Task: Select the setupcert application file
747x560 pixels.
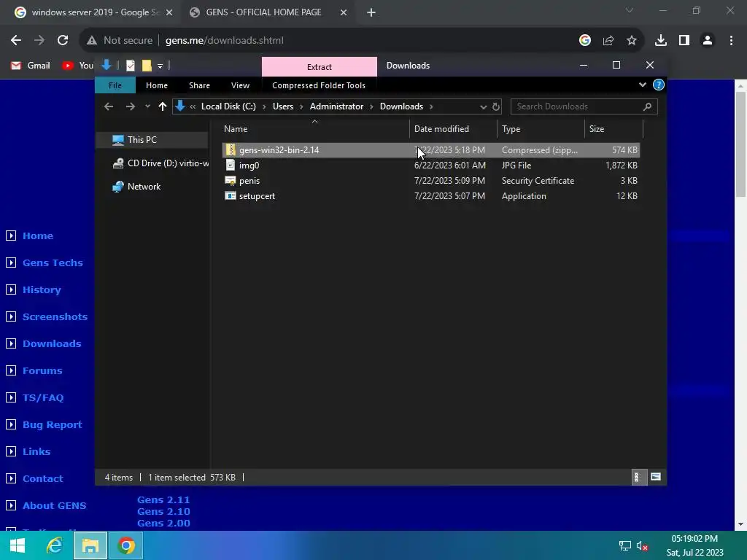Action: (x=430, y=196)
